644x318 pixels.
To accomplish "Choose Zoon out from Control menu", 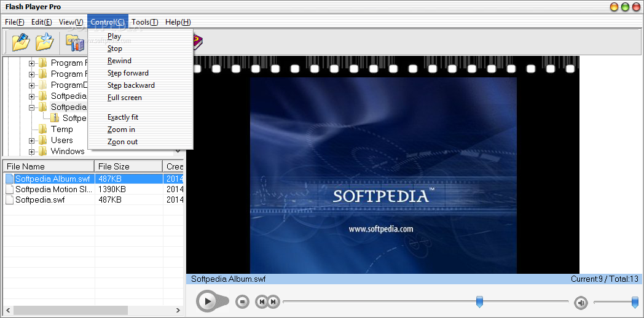I will pyautogui.click(x=141, y=142).
